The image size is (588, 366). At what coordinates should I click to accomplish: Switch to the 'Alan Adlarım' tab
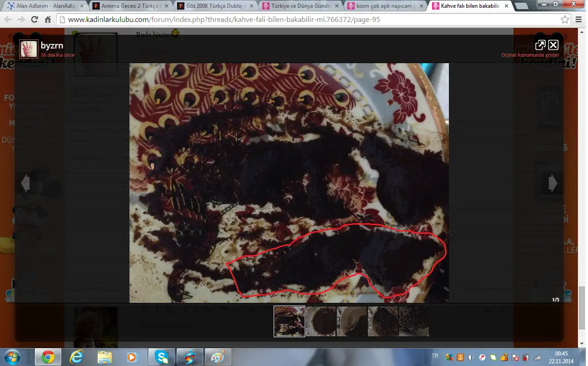[x=43, y=6]
